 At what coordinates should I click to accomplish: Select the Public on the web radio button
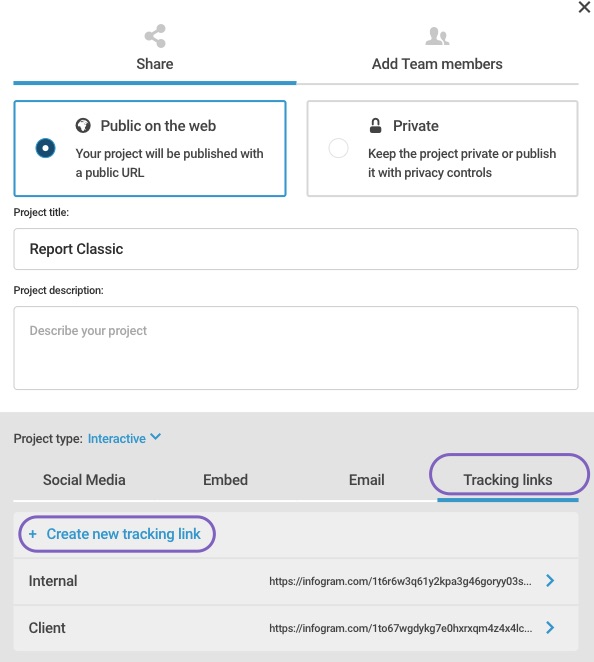pos(45,148)
